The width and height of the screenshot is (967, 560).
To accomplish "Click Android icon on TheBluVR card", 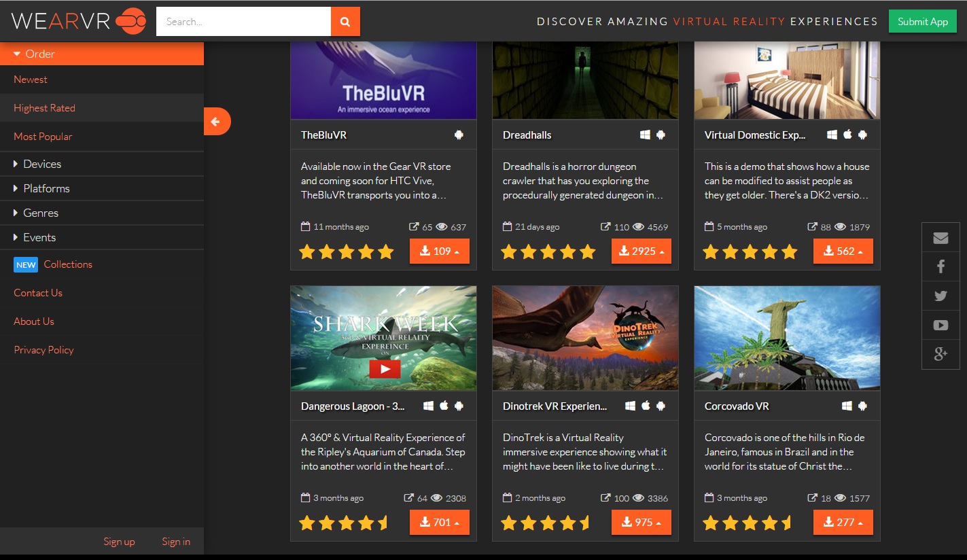I will pos(459,135).
